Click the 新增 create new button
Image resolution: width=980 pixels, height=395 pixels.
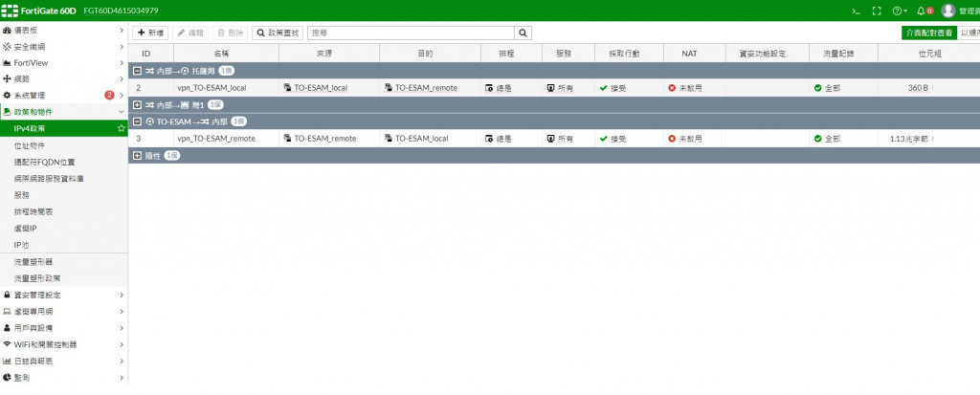(x=150, y=33)
